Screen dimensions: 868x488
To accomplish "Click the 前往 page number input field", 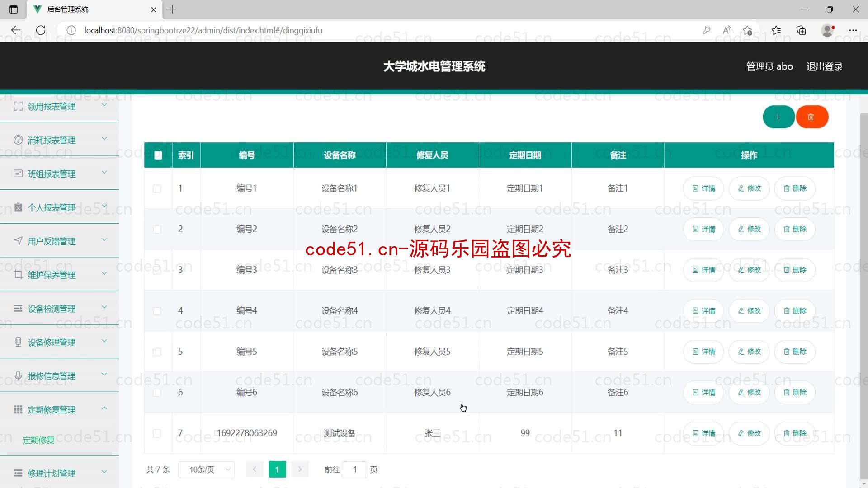I will point(355,469).
